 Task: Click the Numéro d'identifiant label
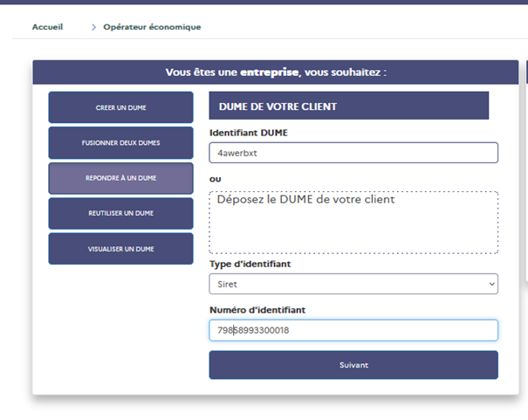[257, 310]
